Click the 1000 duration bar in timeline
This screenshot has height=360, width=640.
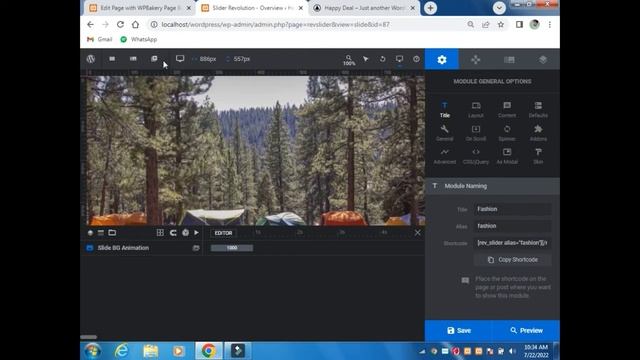(x=232, y=248)
